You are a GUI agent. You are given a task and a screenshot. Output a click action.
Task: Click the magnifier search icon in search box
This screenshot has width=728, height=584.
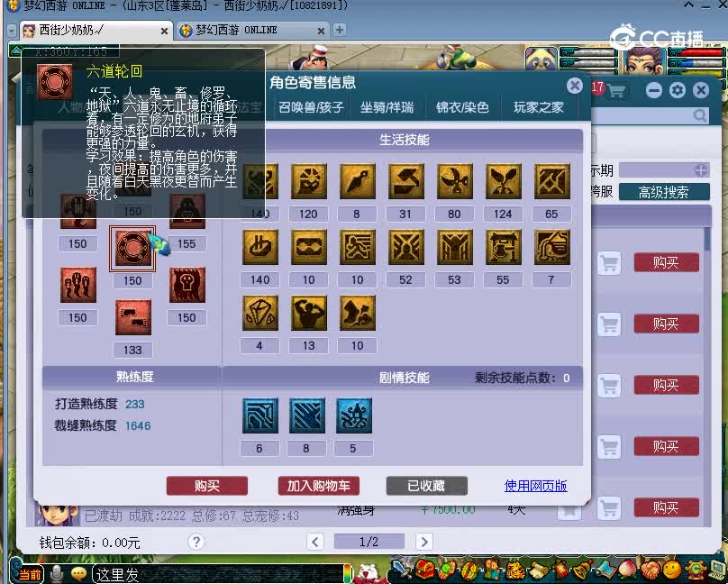(700, 115)
